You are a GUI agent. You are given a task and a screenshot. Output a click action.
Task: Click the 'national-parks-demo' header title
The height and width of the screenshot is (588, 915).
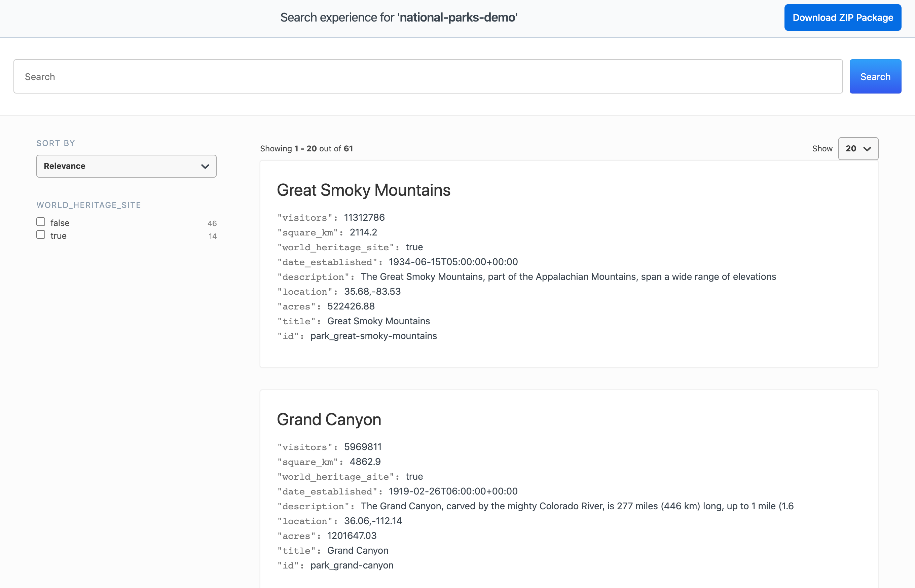point(458,17)
